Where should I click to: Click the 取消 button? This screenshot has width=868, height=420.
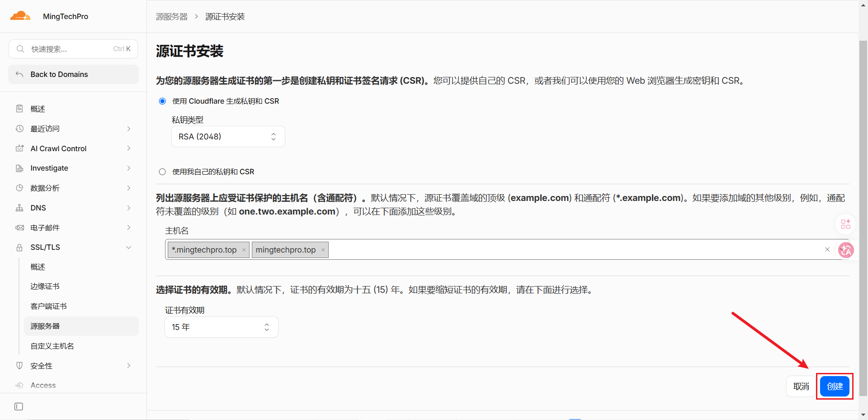point(801,386)
